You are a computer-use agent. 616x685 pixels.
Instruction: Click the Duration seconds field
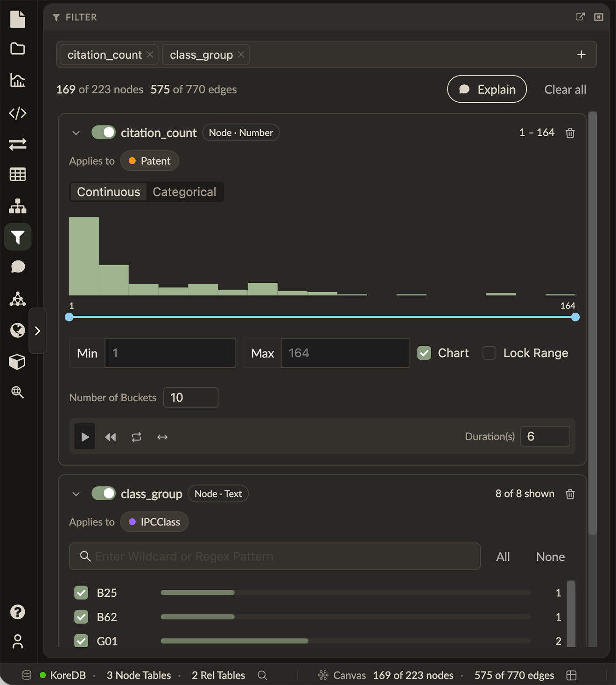545,436
